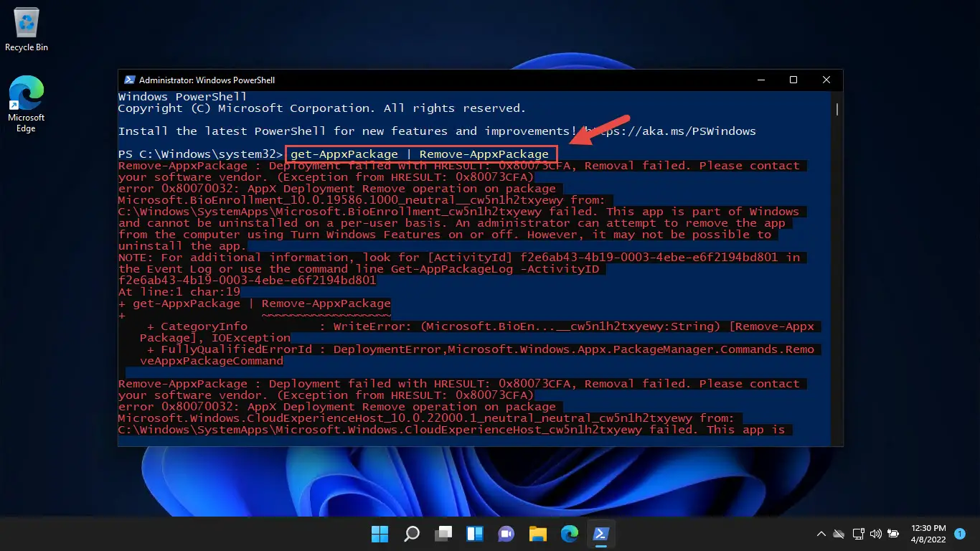Click the 'uninstall the app.' line
The height and width of the screenshot is (551, 980).
pos(183,246)
